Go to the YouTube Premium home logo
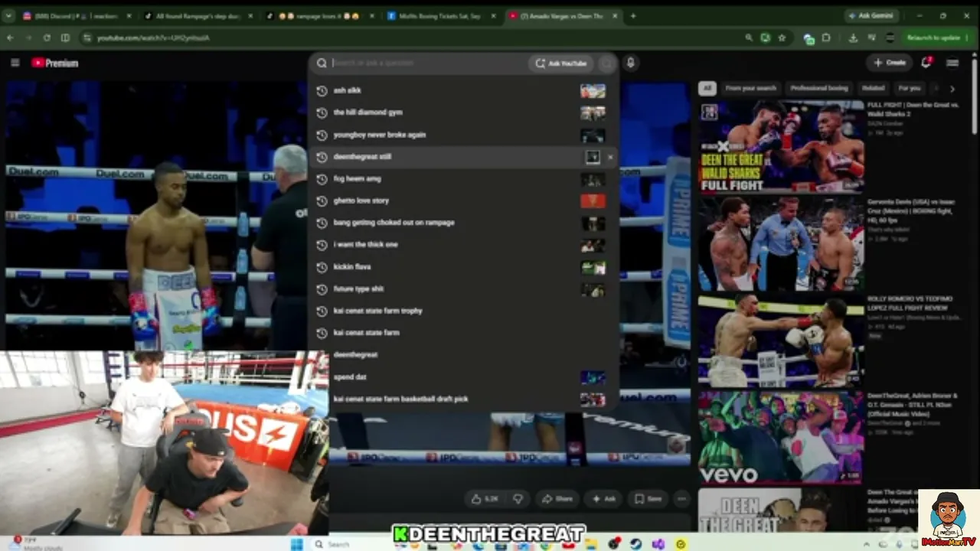The width and height of the screenshot is (980, 551). click(x=55, y=63)
